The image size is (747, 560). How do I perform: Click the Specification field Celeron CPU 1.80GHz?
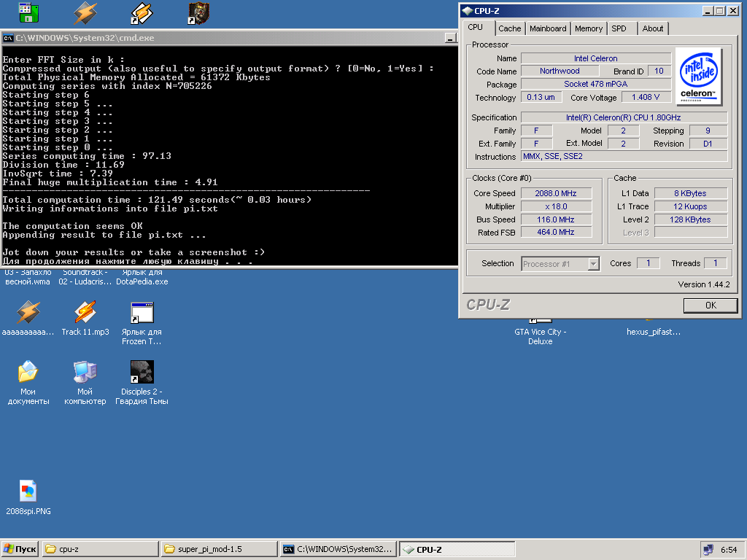[x=624, y=117]
